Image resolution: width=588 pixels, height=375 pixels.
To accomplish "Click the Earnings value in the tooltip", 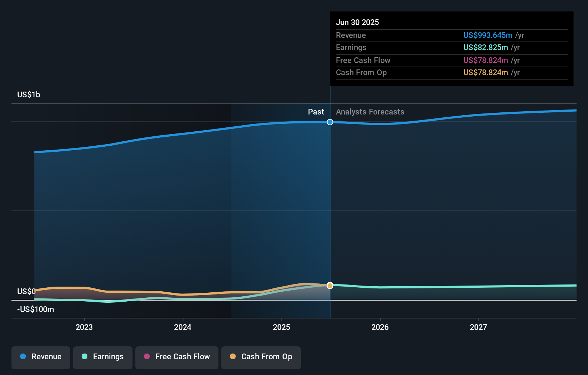I will pos(485,47).
